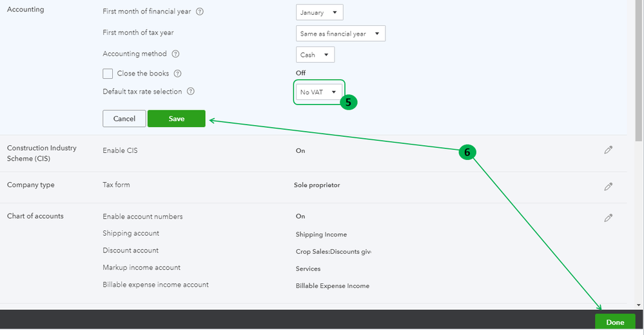Save the accounting settings
This screenshot has width=644, height=335.
coord(177,119)
